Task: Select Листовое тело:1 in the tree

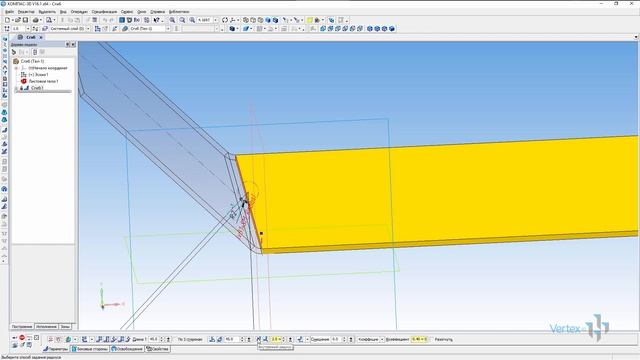Action: click(x=43, y=81)
